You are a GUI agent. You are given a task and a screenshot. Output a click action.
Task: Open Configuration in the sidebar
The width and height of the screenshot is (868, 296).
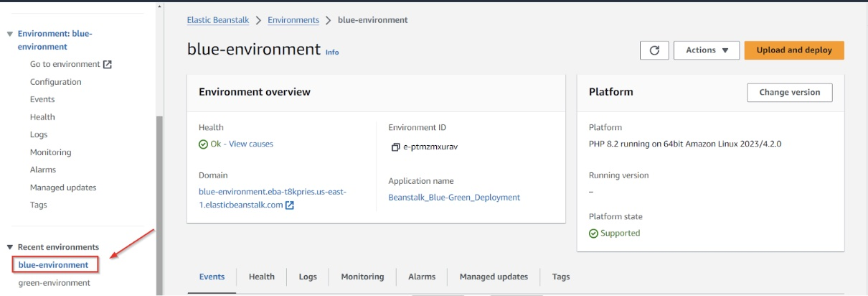[x=56, y=82]
